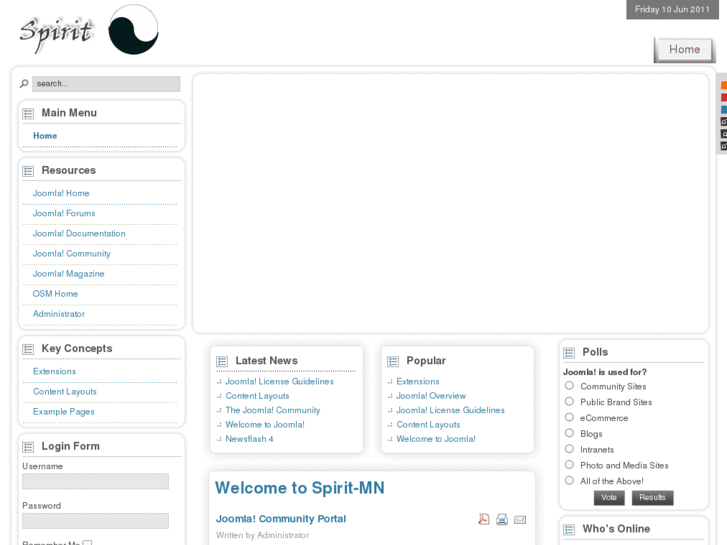727x545 pixels.
Task: Choose the All of the Above! option
Action: (569, 481)
